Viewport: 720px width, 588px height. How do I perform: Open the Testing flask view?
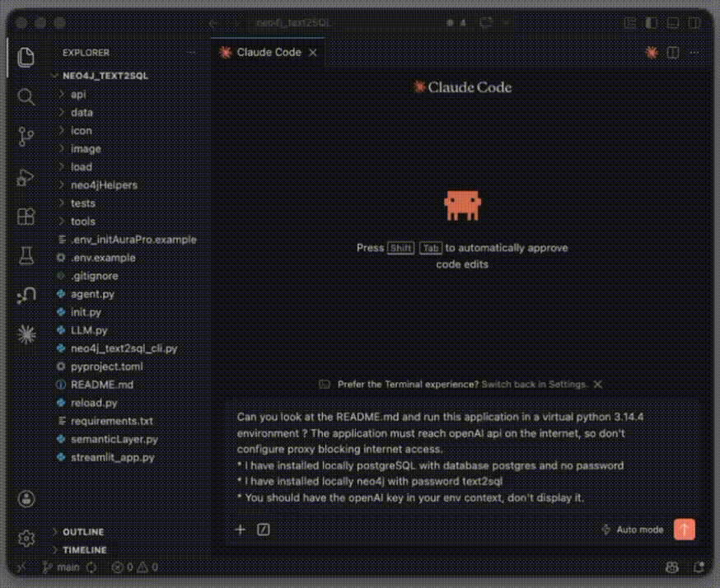pos(26,255)
